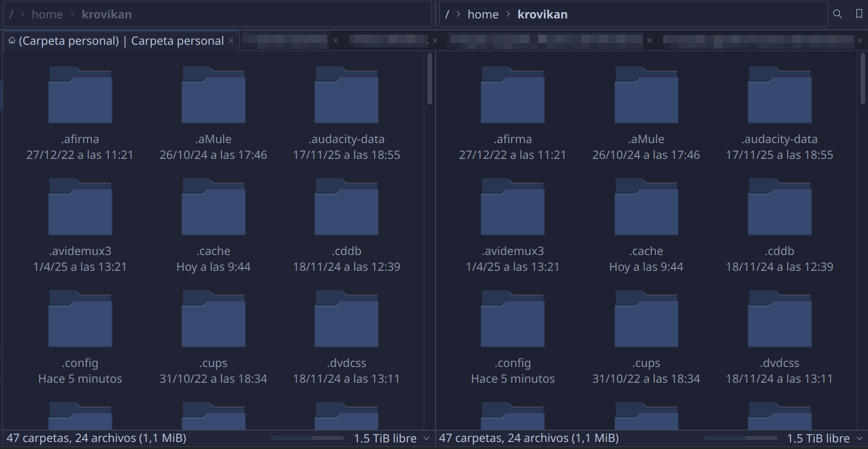The image size is (868, 449).
Task: Switch to the Carpeta personal tab
Action: [121, 41]
